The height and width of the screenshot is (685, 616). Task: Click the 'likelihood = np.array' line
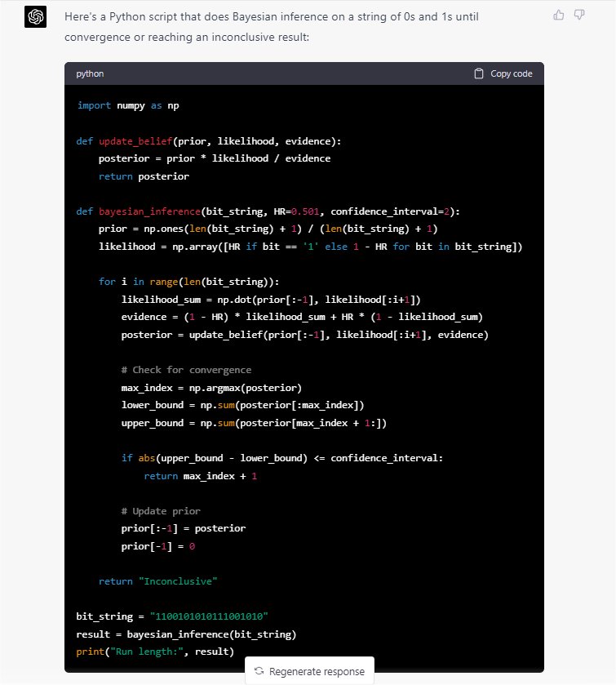pyautogui.click(x=310, y=247)
